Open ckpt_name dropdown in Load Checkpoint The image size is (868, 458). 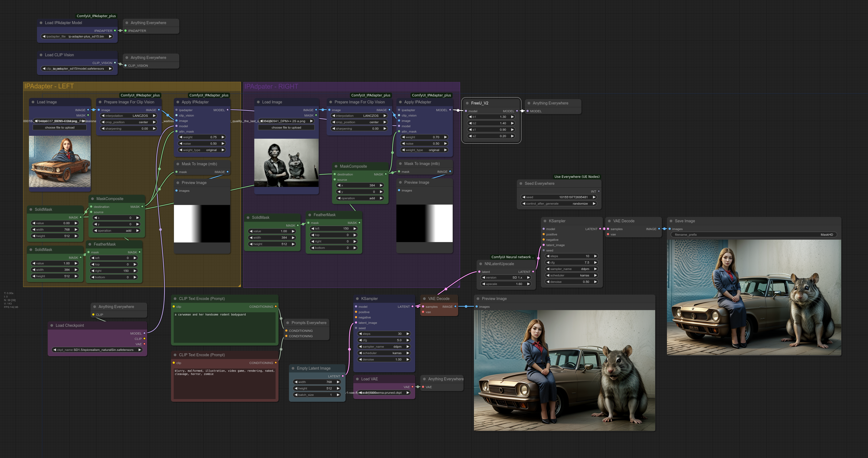(97, 350)
